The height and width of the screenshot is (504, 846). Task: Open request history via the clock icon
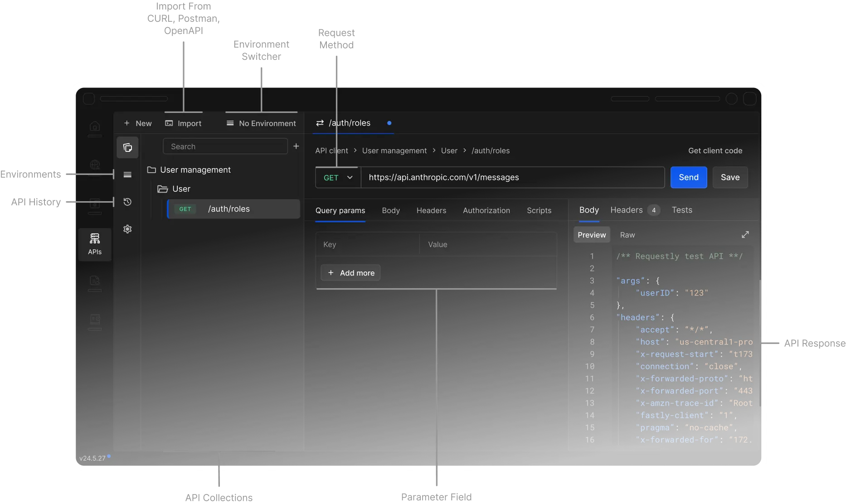(127, 202)
